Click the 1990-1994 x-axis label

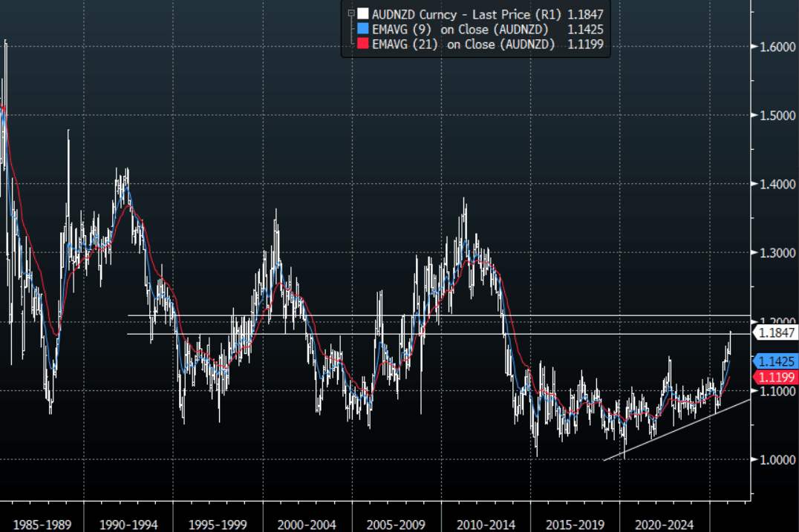tap(129, 525)
